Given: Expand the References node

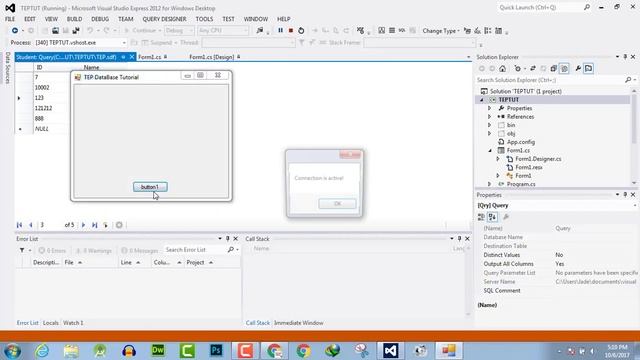Looking at the screenshot, I should click(x=489, y=117).
